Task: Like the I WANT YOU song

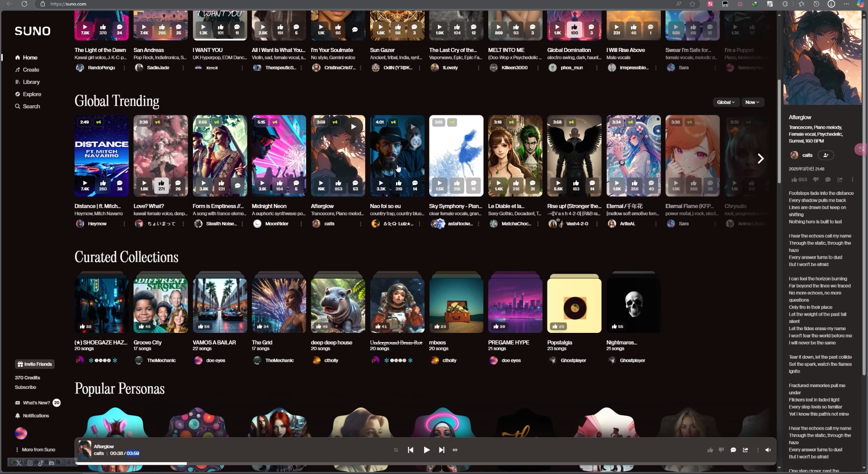Action: click(220, 29)
